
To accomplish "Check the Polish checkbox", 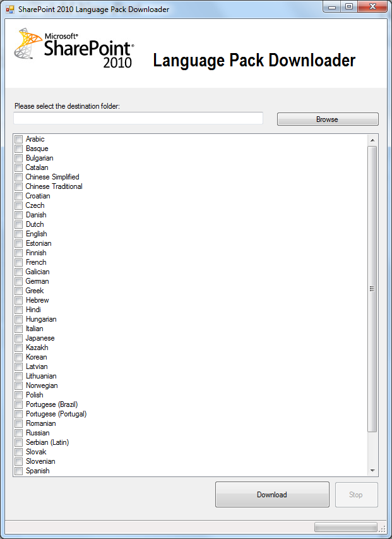I will click(19, 395).
